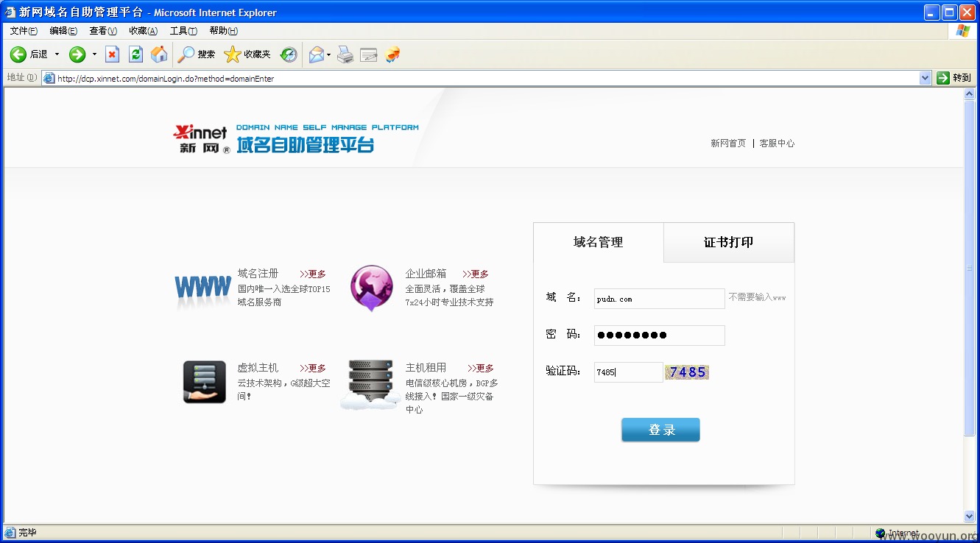Click the Messenger icon in toolbar
The height and width of the screenshot is (543, 980).
392,54
